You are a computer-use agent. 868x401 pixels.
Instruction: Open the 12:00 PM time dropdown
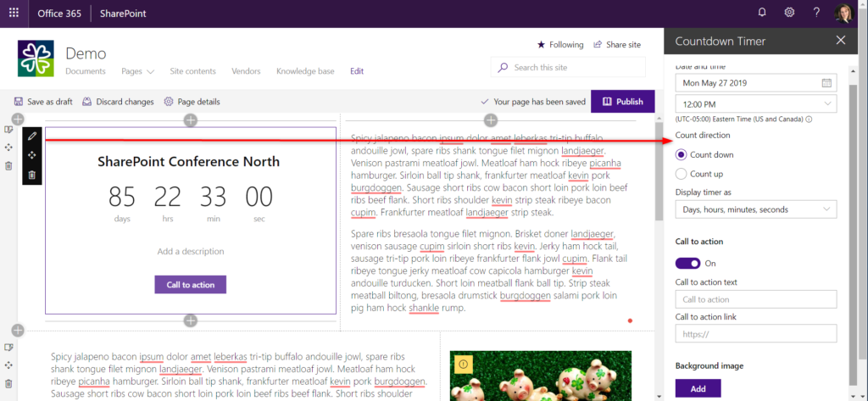pyautogui.click(x=755, y=104)
